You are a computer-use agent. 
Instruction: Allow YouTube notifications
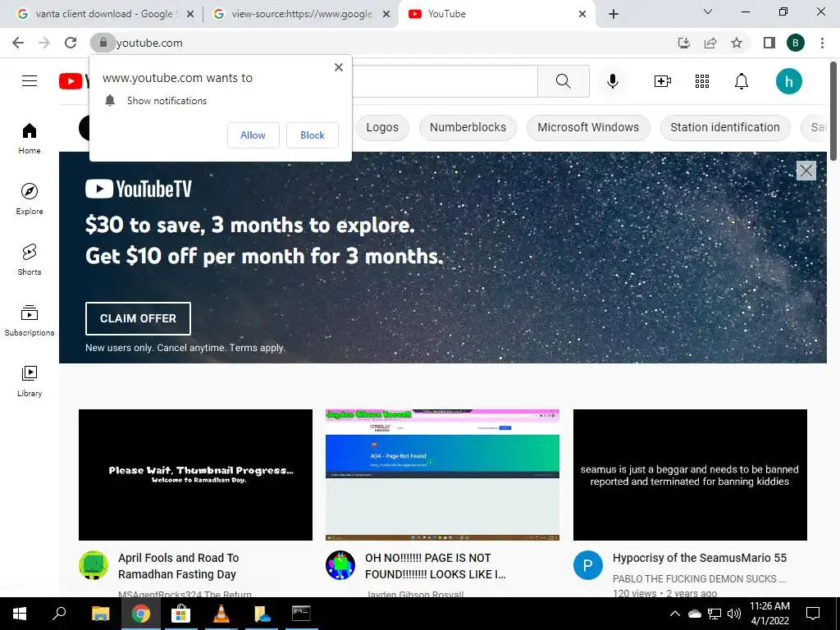click(253, 135)
